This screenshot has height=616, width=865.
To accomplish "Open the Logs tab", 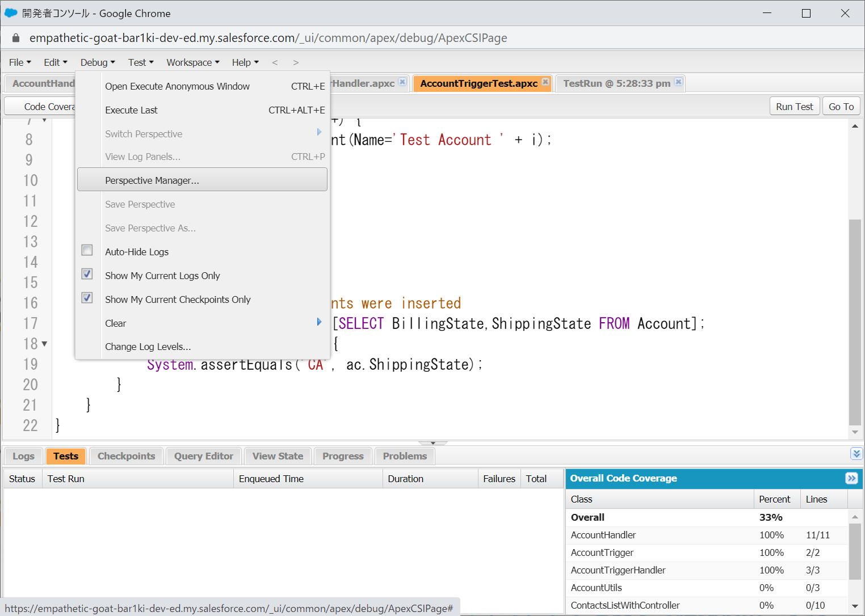I will pyautogui.click(x=23, y=456).
